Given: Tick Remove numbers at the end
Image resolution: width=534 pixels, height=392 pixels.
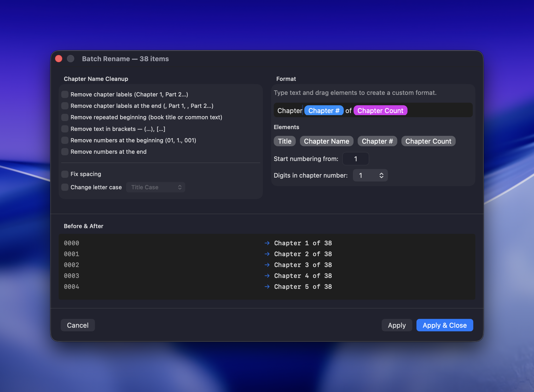Looking at the screenshot, I should (65, 152).
